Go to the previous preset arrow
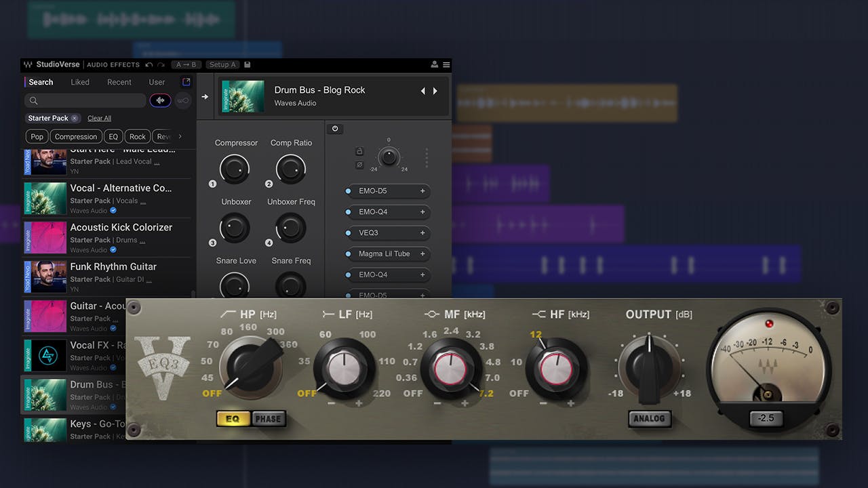Image resolution: width=868 pixels, height=488 pixels. click(423, 91)
